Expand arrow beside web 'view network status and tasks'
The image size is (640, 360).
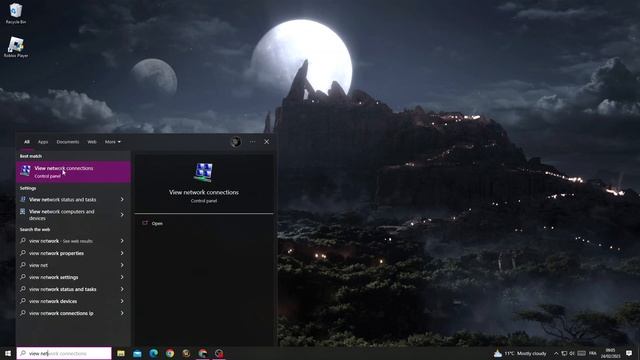[122, 289]
